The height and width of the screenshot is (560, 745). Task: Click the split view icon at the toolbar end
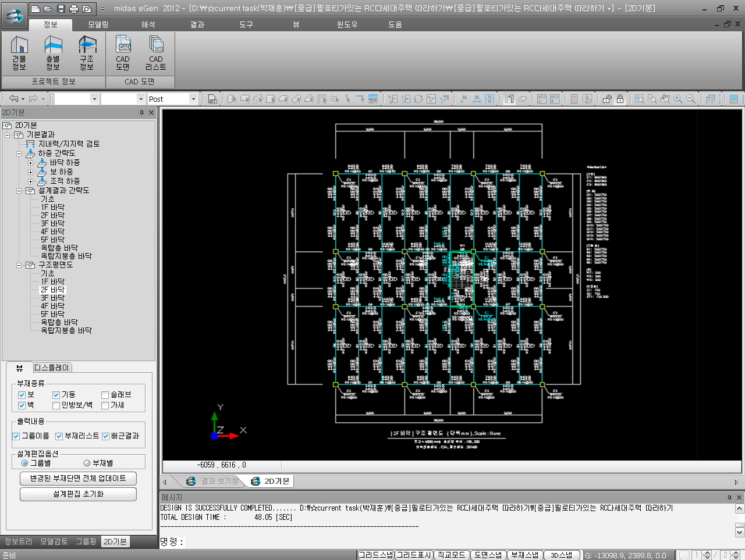coord(734,99)
